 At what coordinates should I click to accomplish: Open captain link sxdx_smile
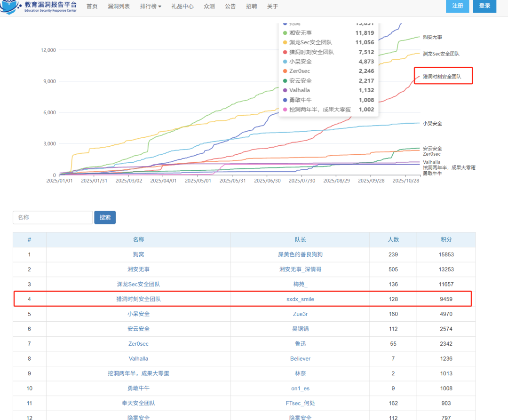tap(300, 299)
